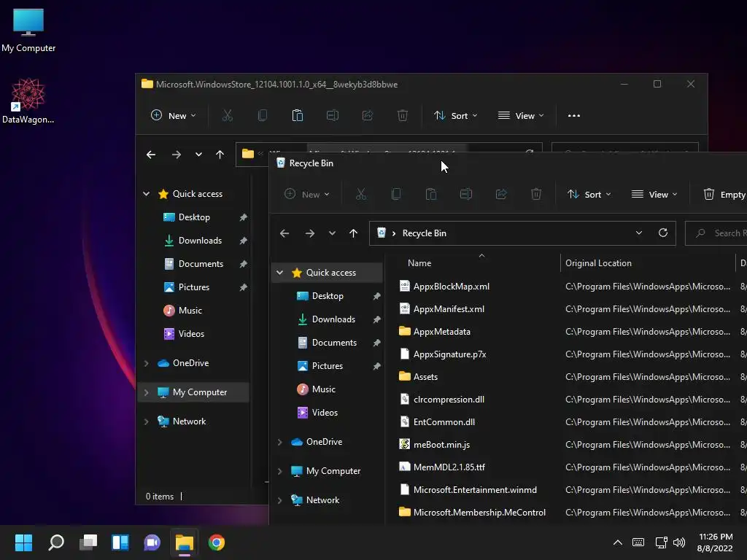
Task: Open Sort dropdown in WindowsStore window
Action: click(455, 116)
